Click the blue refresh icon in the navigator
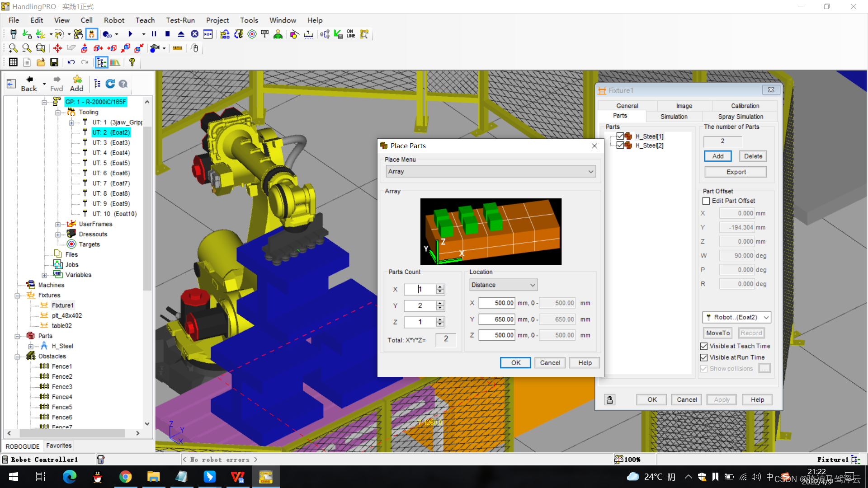Screen dimensions: 868x488 (x=110, y=84)
